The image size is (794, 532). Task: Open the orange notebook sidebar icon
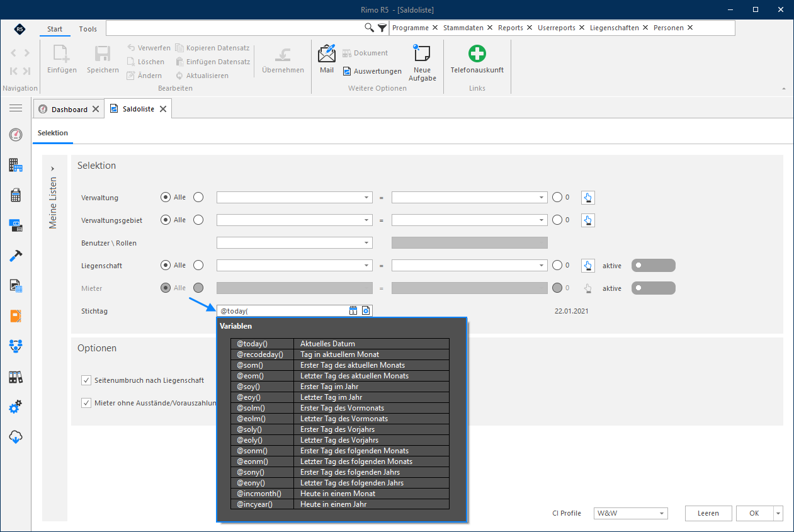coord(16,316)
